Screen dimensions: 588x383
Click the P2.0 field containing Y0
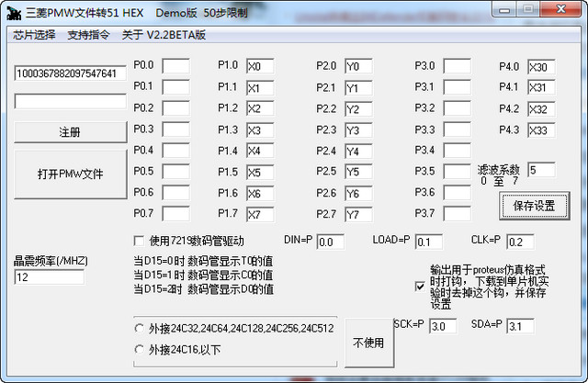(x=359, y=66)
